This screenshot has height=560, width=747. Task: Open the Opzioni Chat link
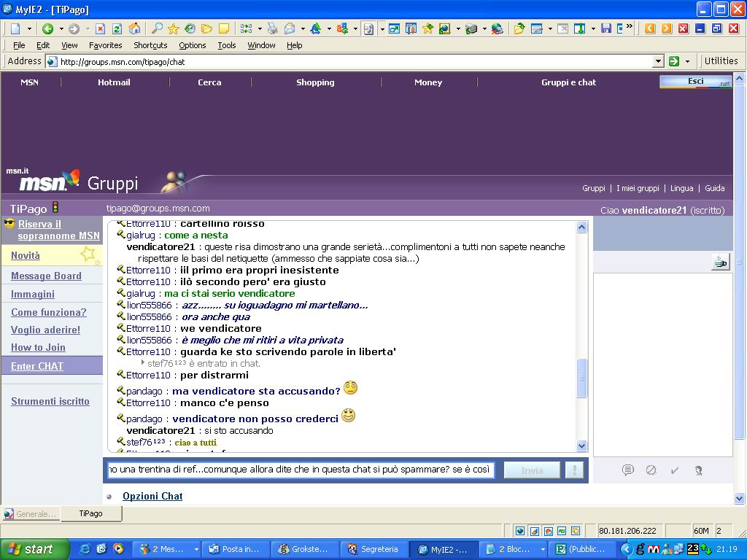(x=152, y=496)
